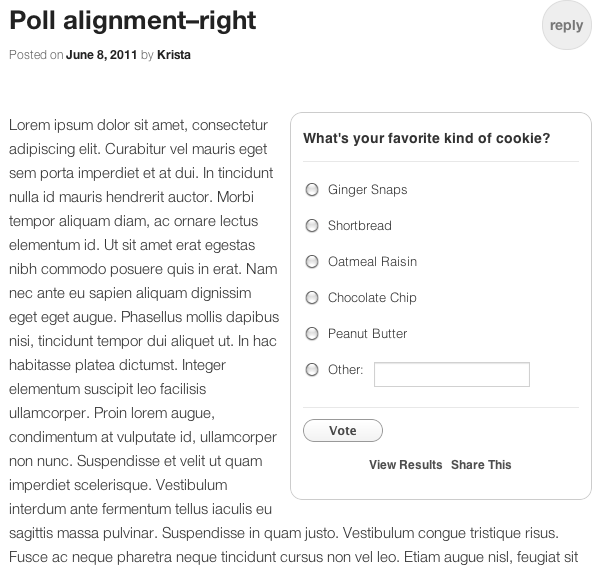Screen dimensions: 601x569
Task: Click the 'Ginger Snaps' label text
Action: (367, 190)
